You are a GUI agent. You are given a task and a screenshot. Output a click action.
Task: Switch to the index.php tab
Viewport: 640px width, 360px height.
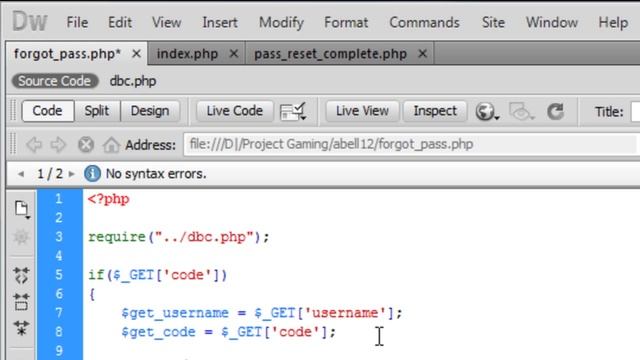187,53
